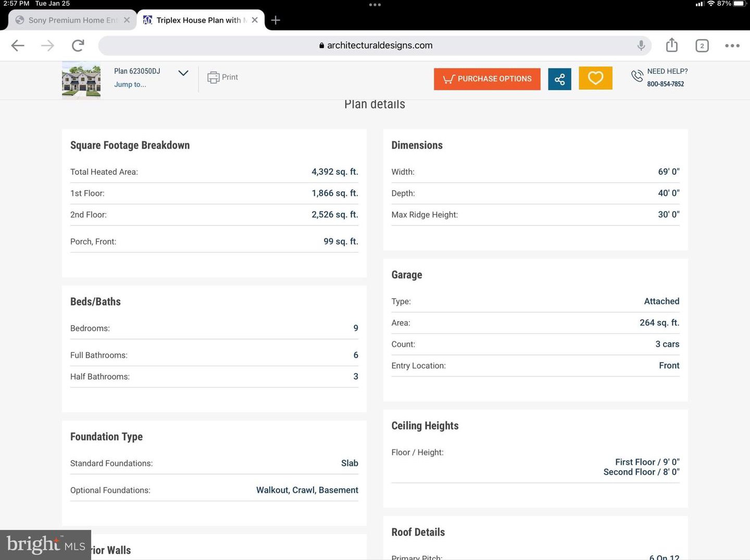Expand the Plan 623050DJ jump-to chevron
This screenshot has height=560, width=750.
coord(183,73)
